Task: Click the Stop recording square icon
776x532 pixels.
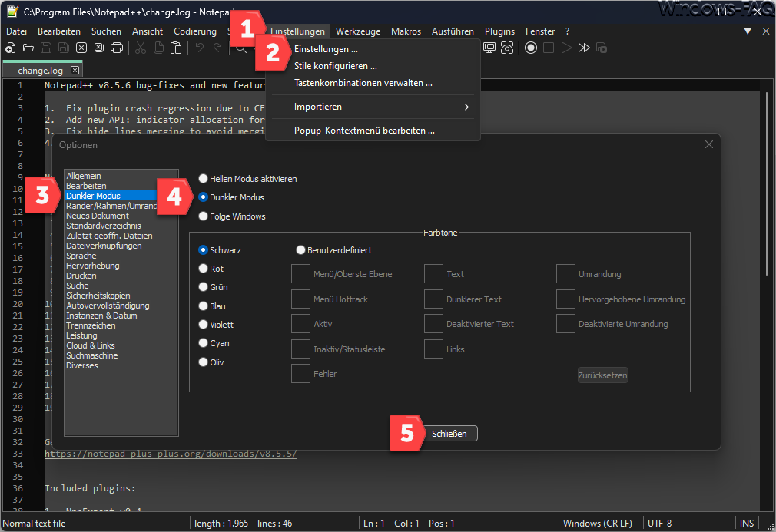Action: (549, 48)
